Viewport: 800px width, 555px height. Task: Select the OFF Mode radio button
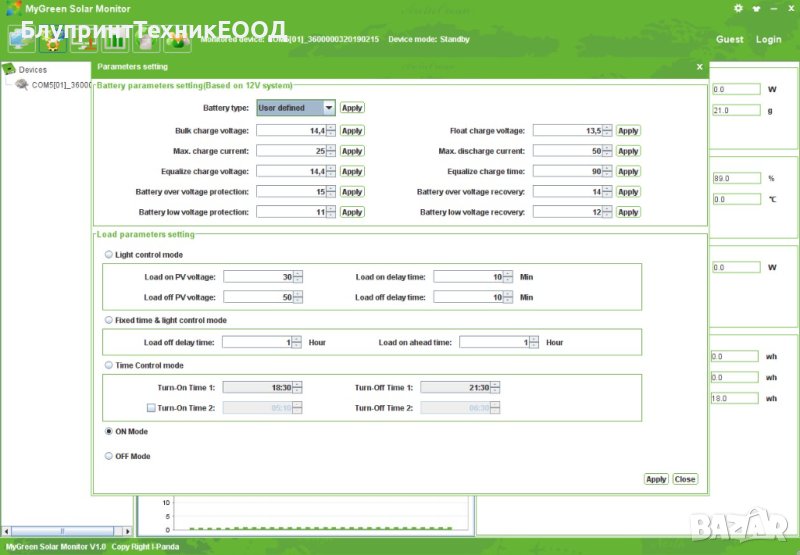click(x=109, y=456)
